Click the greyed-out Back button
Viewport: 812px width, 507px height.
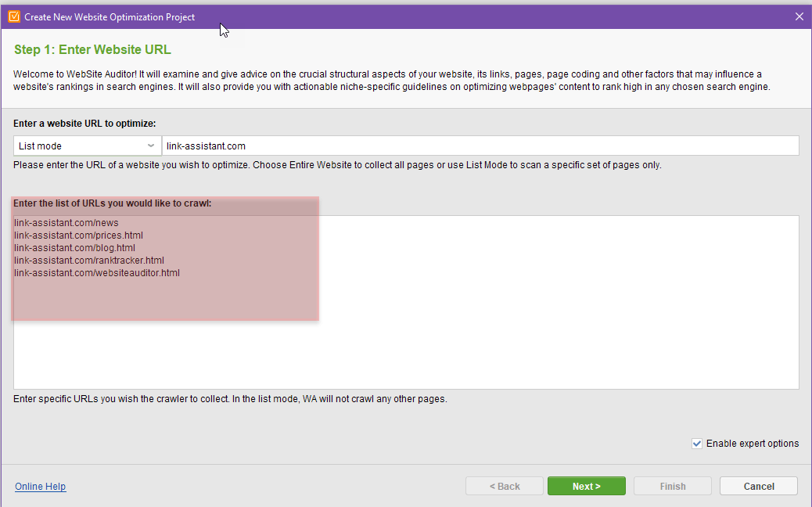point(505,486)
